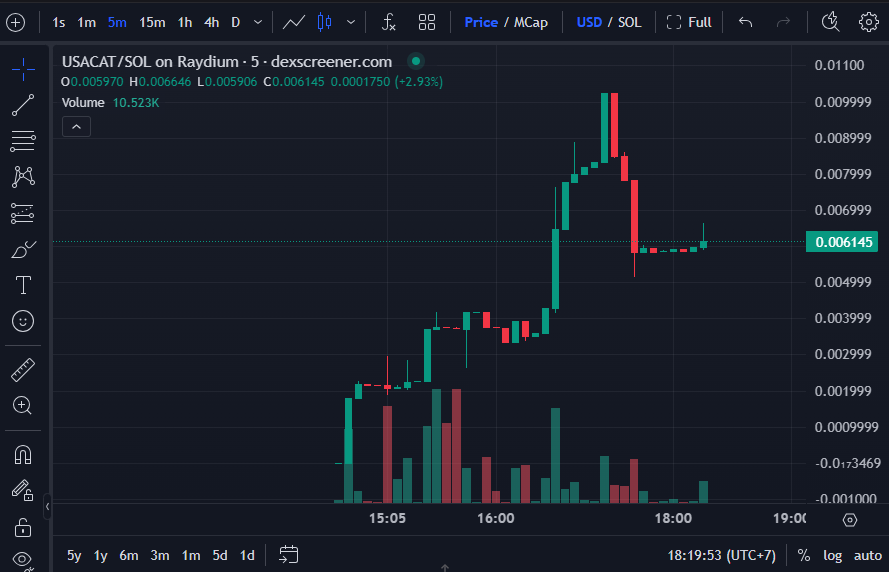Select the 5d date range
The height and width of the screenshot is (572, 889).
click(220, 556)
